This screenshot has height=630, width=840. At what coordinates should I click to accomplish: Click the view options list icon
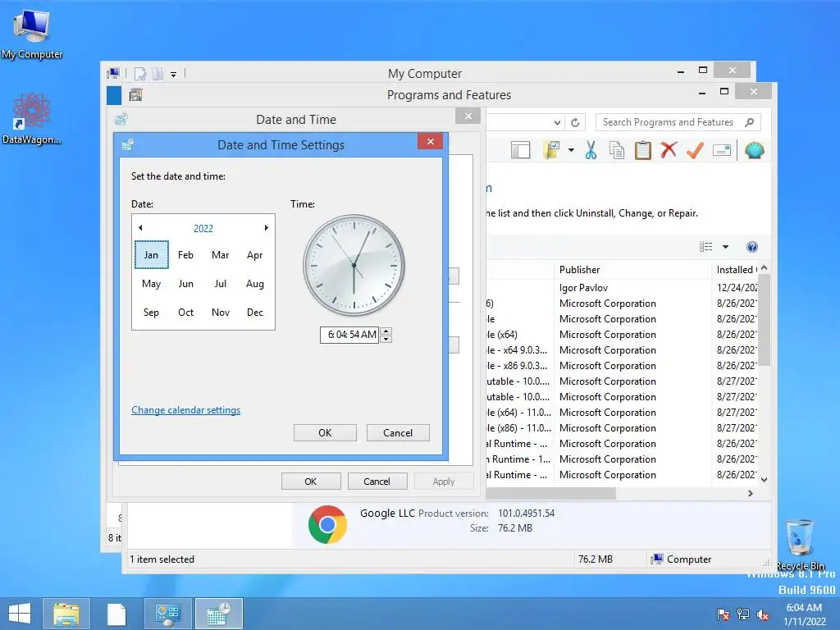click(706, 246)
